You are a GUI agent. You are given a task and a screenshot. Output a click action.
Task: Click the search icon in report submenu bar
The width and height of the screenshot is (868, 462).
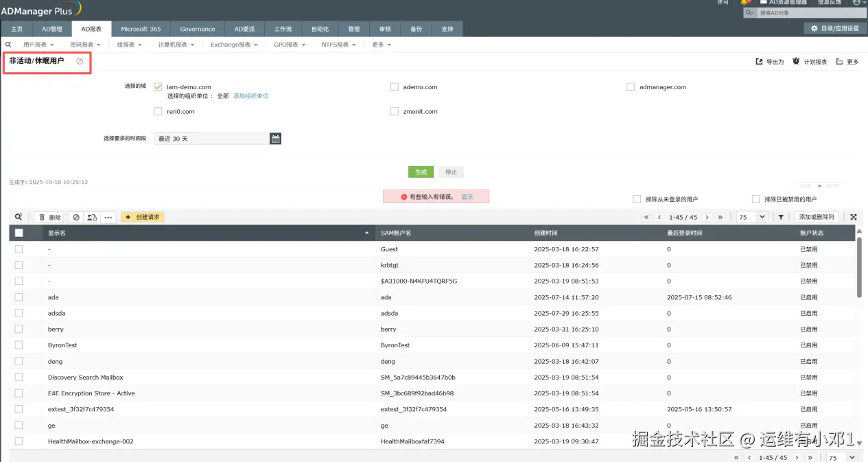[x=8, y=45]
